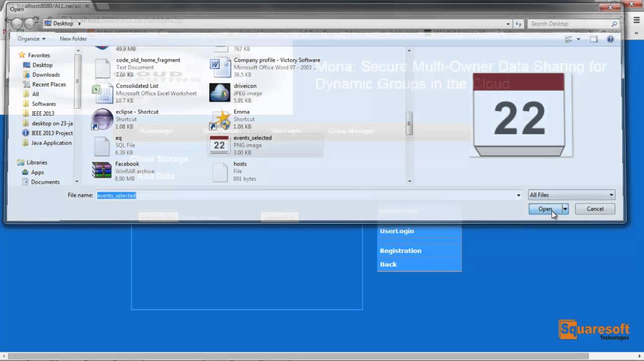Select the Company profile Word document
The height and width of the screenshot is (361, 644).
265,67
